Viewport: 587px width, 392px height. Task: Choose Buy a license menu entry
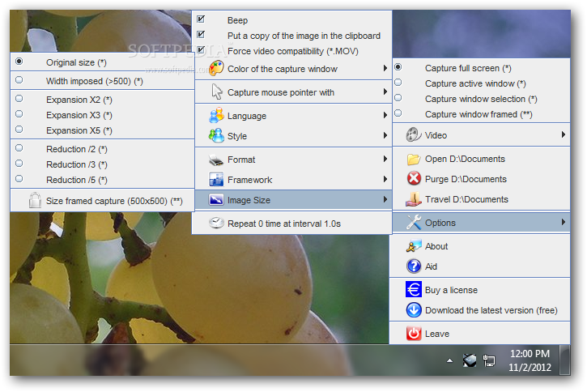(x=480, y=290)
